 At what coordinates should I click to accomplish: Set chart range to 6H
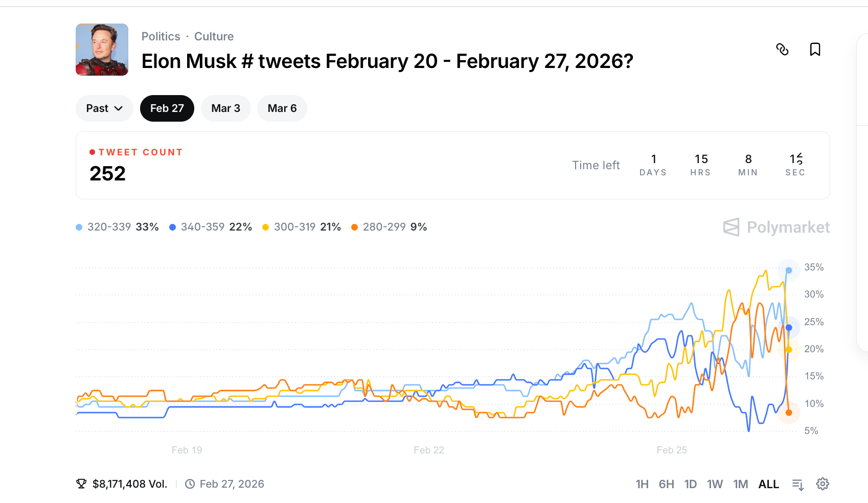click(666, 484)
